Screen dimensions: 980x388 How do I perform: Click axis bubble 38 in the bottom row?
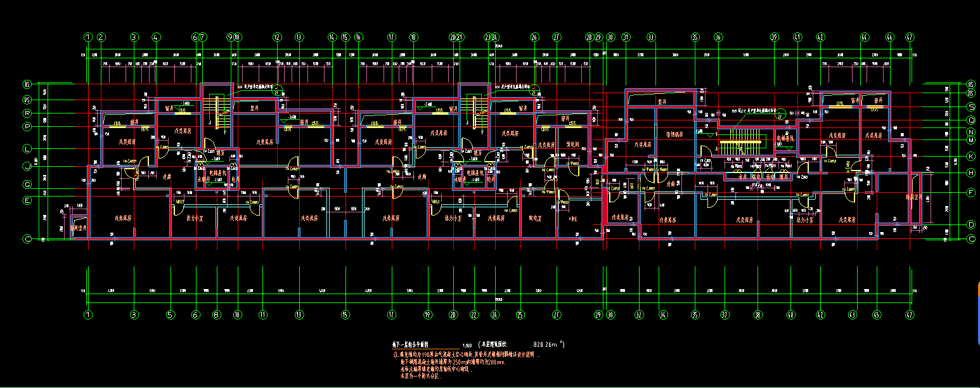(x=758, y=314)
